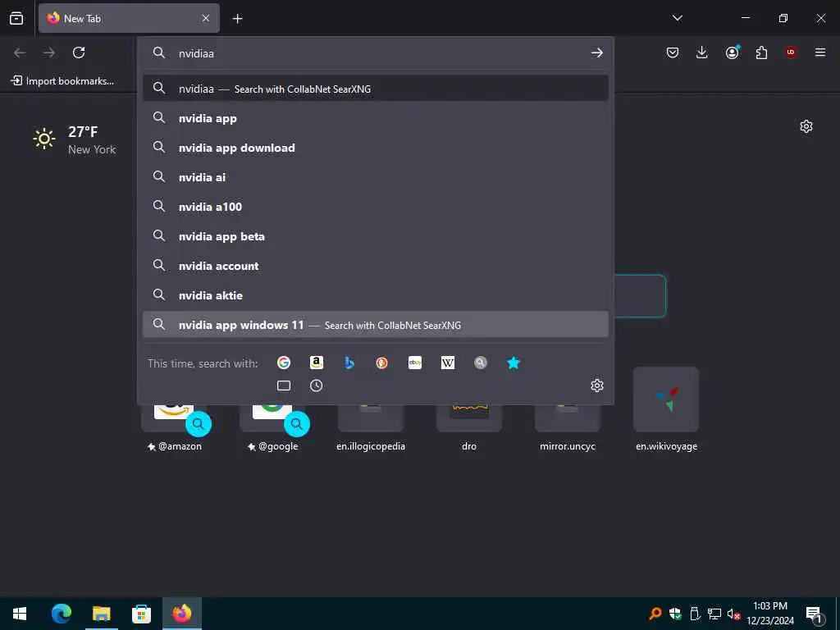Open Firefox View icon at tab strip start
840x630 pixels.
(x=16, y=18)
